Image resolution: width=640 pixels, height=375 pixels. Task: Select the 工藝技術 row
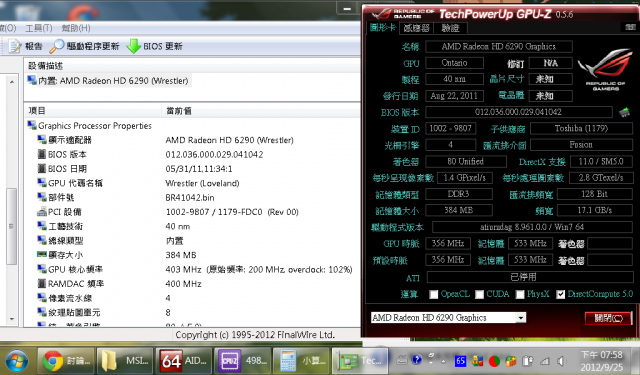click(x=192, y=226)
